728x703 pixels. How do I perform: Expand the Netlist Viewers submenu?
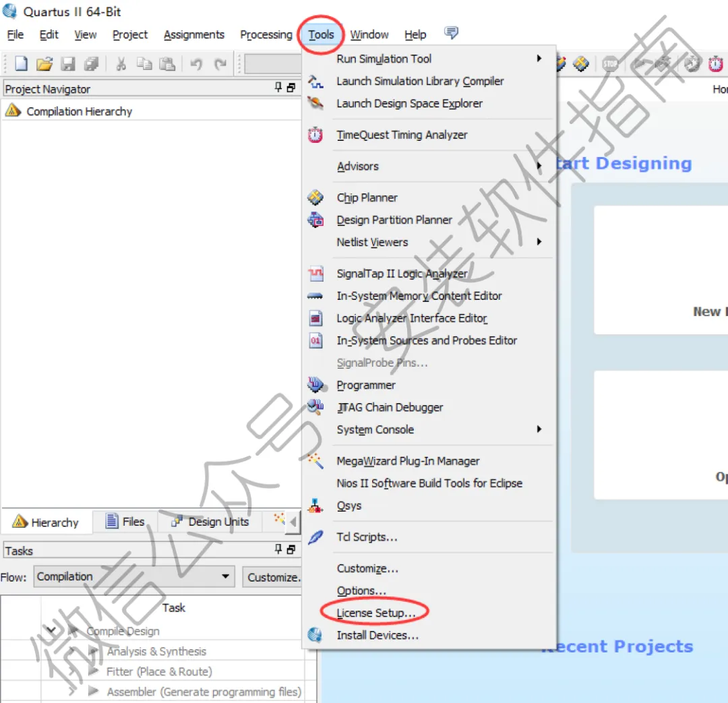point(539,241)
